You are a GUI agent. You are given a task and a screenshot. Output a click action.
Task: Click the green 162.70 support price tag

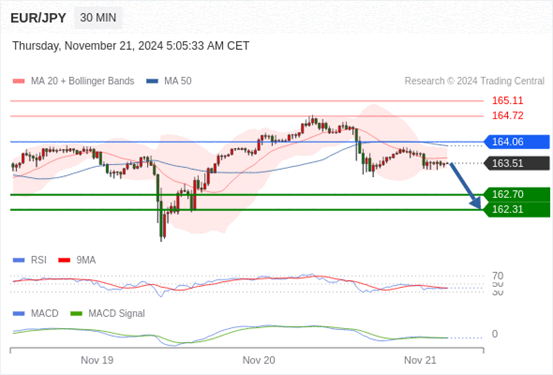517,194
